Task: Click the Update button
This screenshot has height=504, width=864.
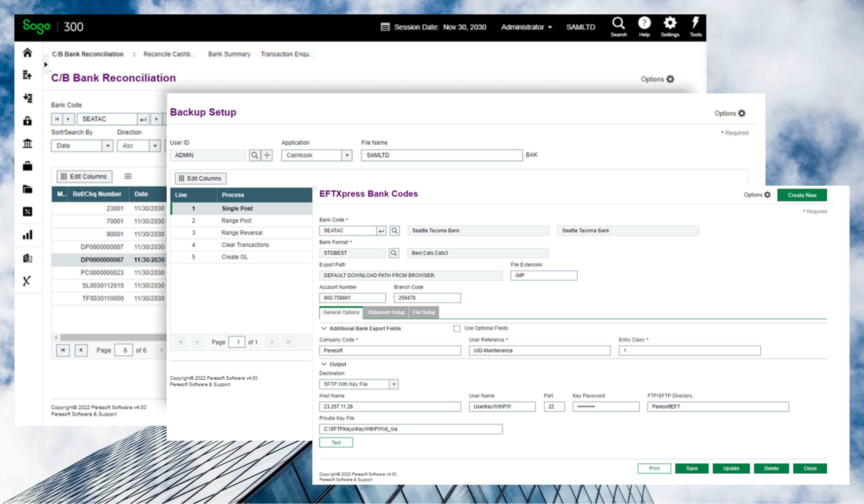Action: tap(731, 468)
